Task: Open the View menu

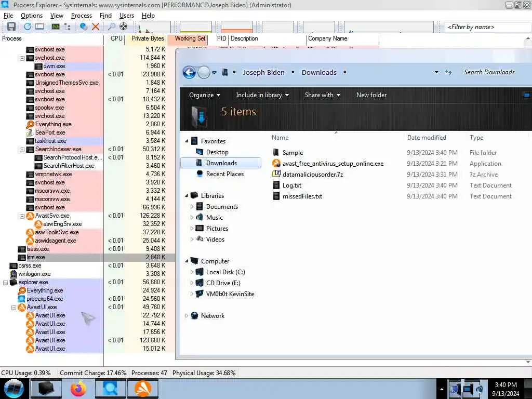Action: (57, 16)
